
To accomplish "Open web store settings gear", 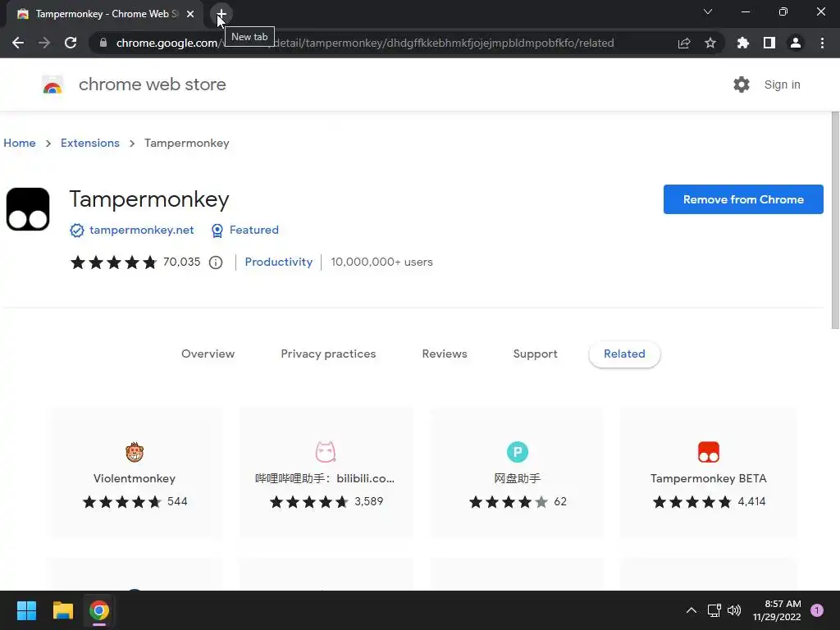I will (742, 84).
